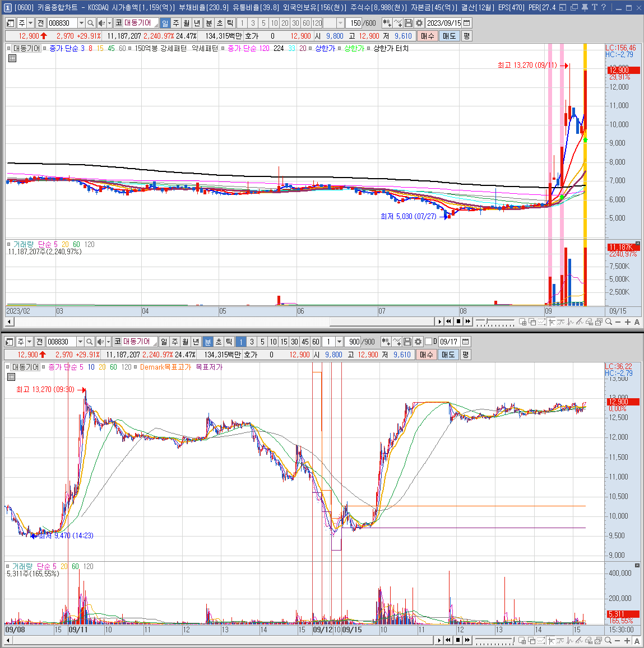Click 매수 buy in the top chart
Viewport: 644px width, 648px height.
tap(427, 36)
